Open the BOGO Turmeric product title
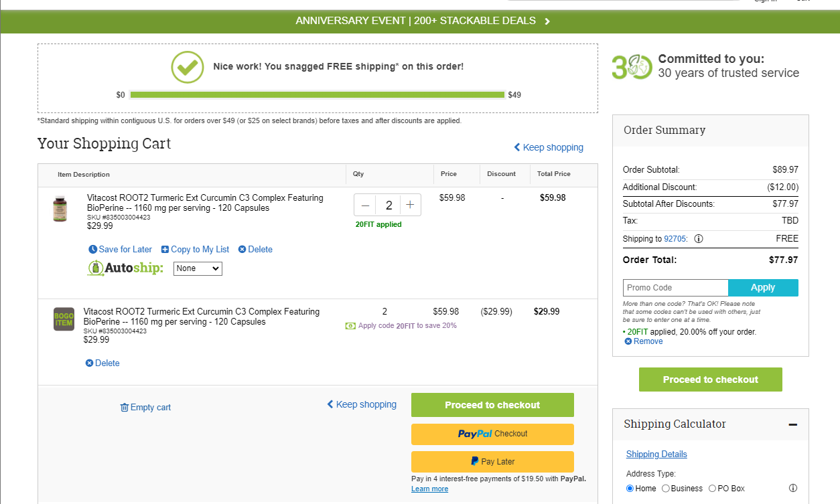840x504 pixels. (x=202, y=317)
